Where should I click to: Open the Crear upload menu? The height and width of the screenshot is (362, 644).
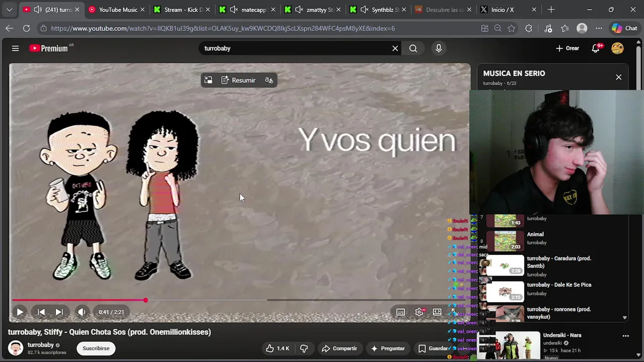point(568,48)
